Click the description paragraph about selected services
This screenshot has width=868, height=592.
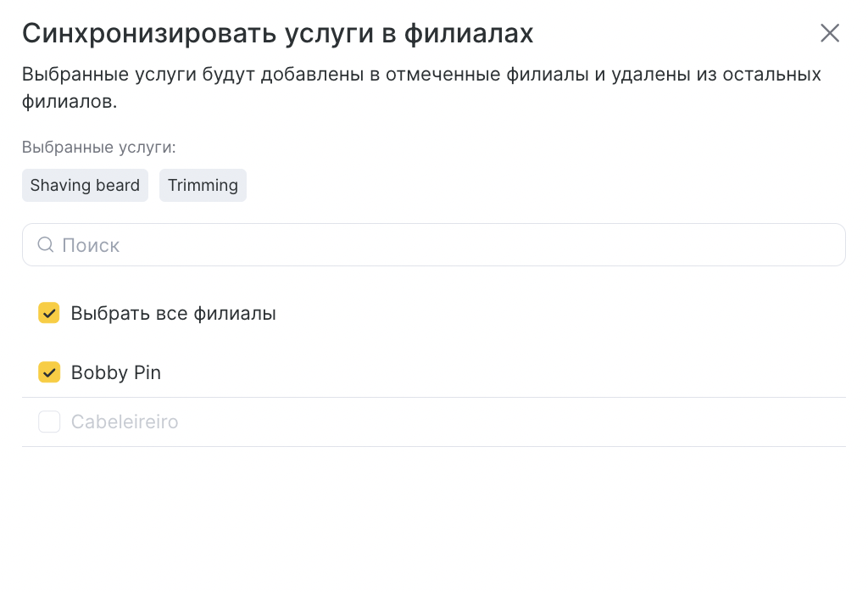click(421, 87)
